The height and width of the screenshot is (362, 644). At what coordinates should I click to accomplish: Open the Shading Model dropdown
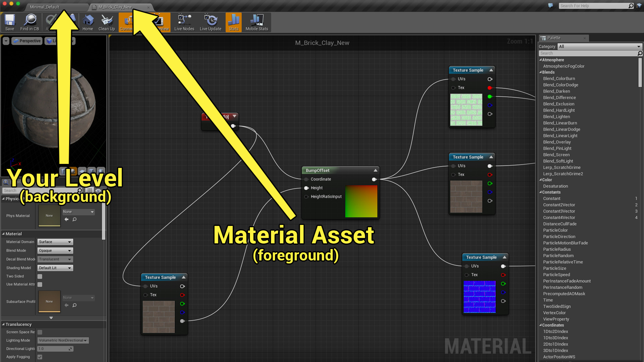click(x=55, y=268)
